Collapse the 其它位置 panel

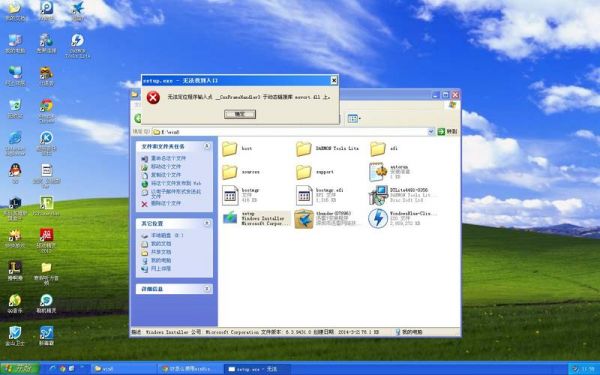pyautogui.click(x=207, y=223)
